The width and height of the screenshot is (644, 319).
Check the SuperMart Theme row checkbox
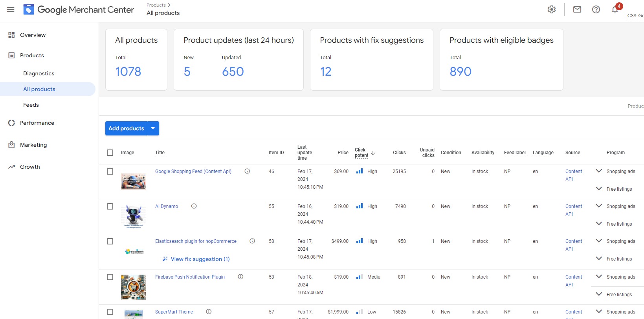pos(110,312)
